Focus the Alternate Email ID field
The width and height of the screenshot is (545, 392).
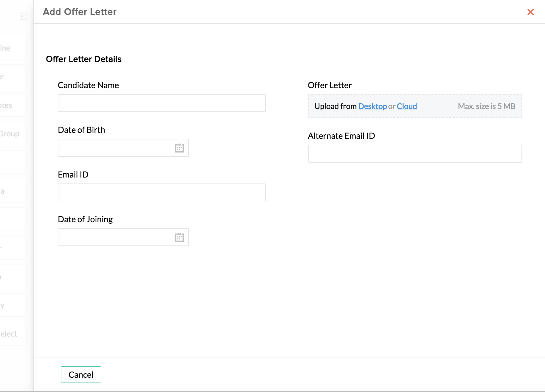coord(414,154)
